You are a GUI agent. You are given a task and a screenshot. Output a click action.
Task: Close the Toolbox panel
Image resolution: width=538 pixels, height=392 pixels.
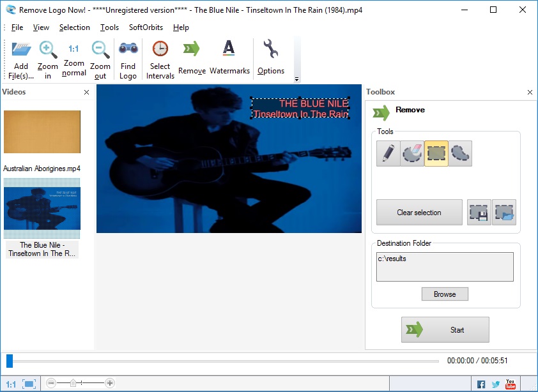pos(530,93)
